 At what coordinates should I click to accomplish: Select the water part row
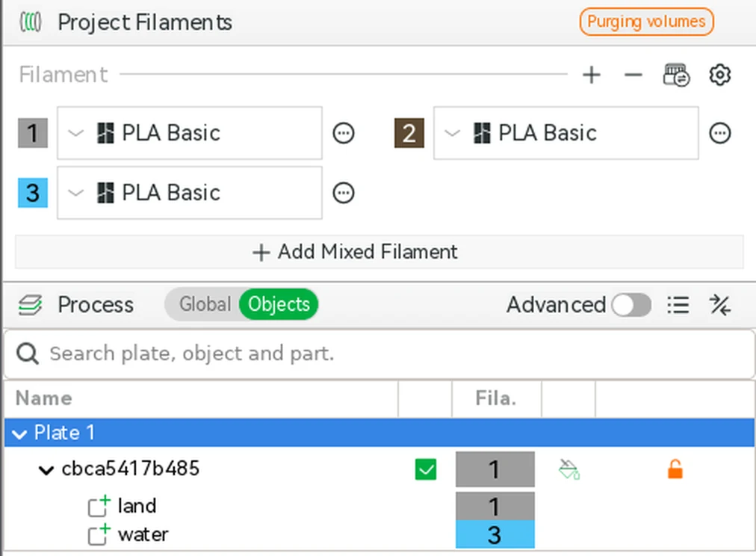143,535
